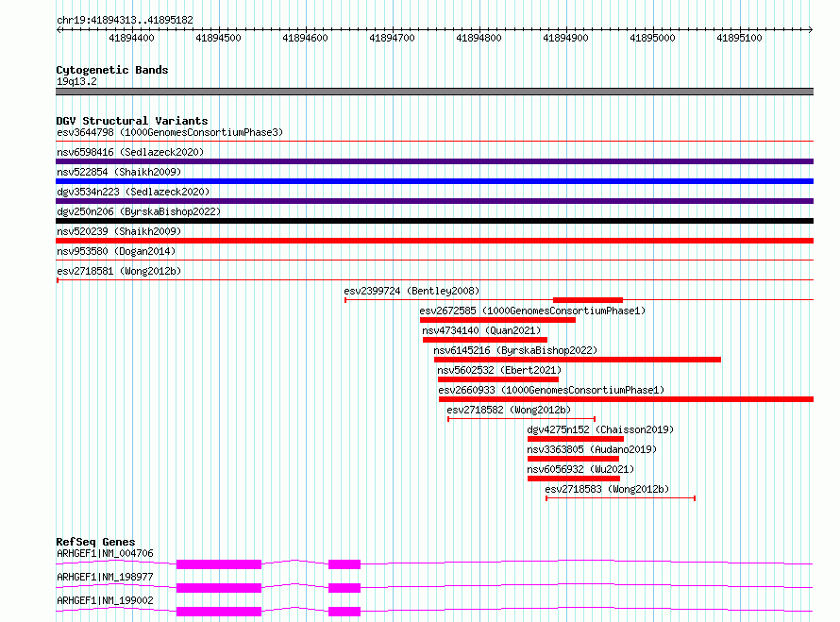
Task: Click the DGV Structural Variants track title
Action: (x=132, y=121)
